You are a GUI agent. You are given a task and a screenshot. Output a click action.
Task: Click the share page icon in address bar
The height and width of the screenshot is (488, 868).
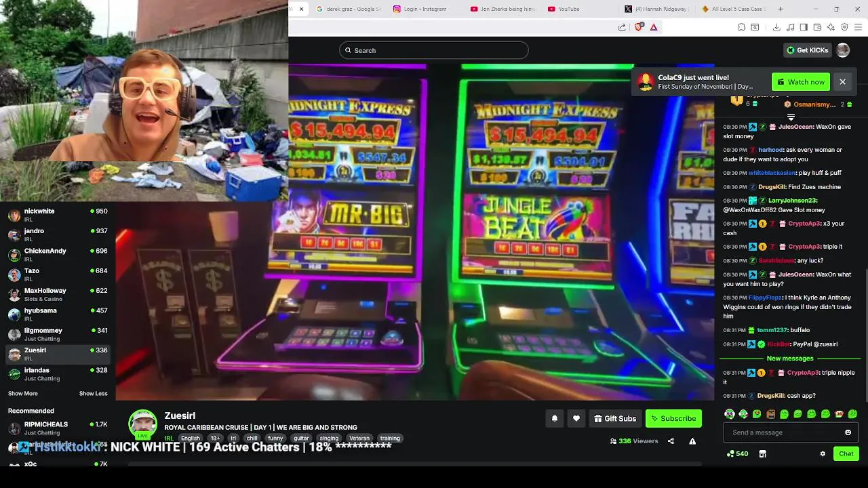coord(622,27)
